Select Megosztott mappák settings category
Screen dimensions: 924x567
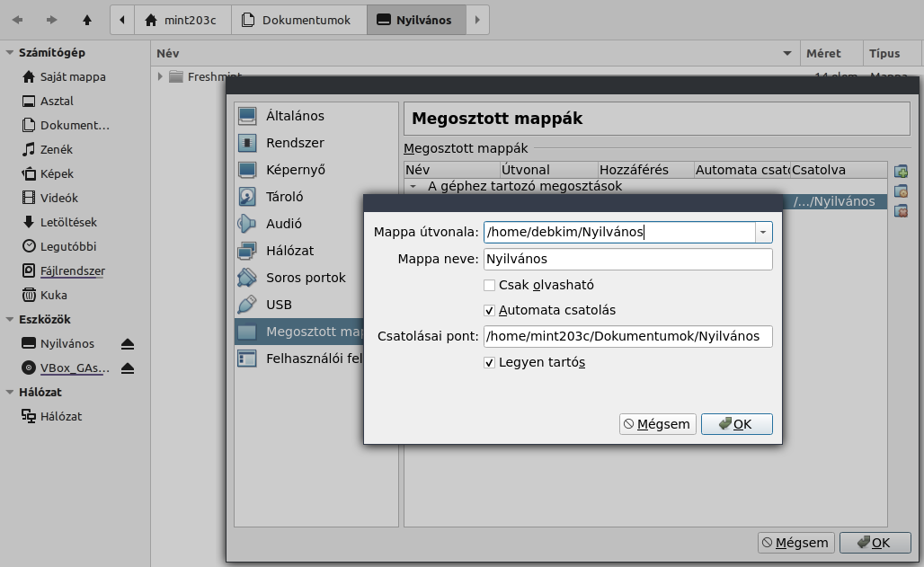298,332
